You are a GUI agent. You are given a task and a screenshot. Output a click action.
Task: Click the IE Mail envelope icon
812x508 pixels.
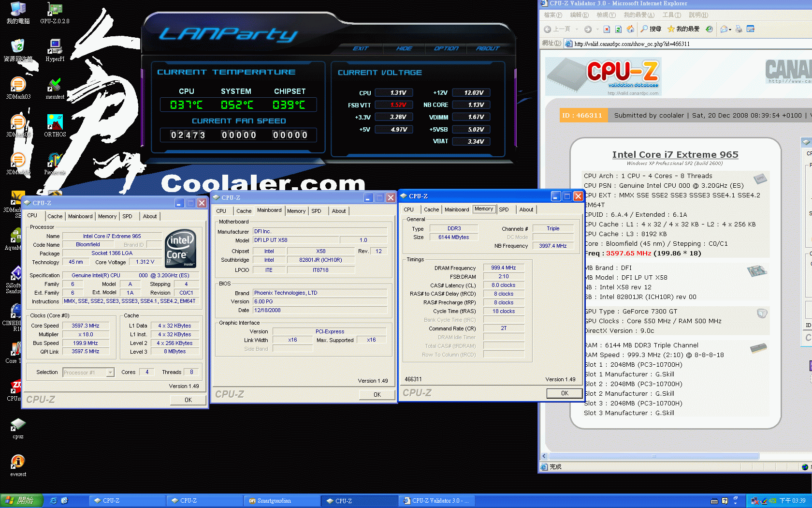724,29
